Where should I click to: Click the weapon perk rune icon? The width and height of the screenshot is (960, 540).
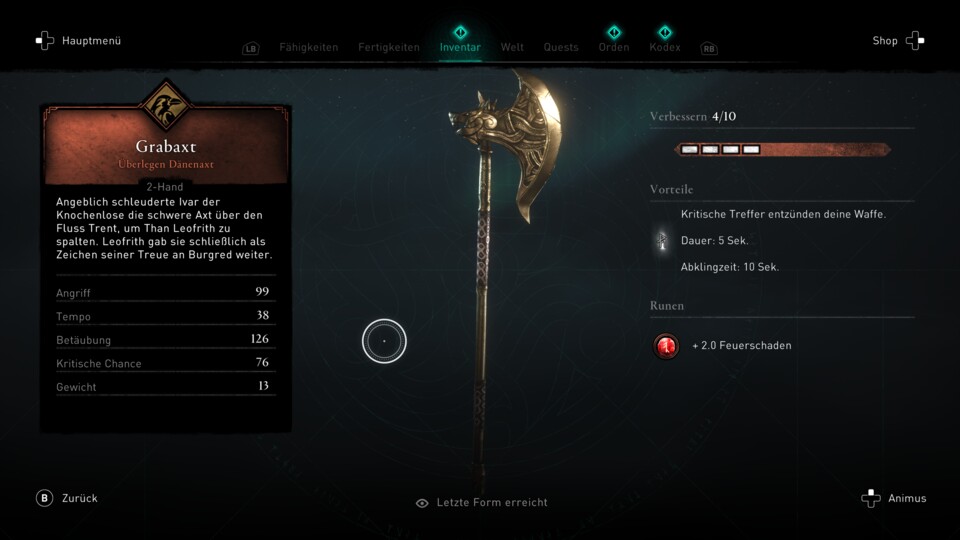[662, 241]
